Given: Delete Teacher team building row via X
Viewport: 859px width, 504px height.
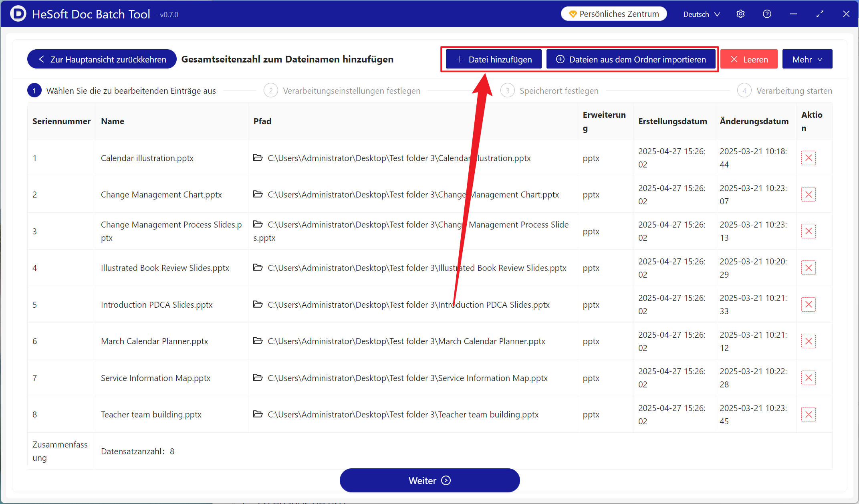Looking at the screenshot, I should pyautogui.click(x=809, y=415).
